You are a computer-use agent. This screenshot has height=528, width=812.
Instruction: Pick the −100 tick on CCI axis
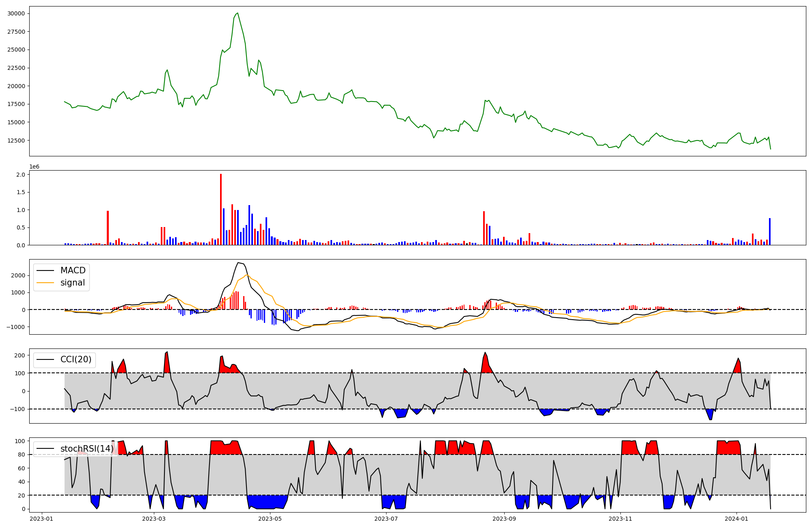17,409
